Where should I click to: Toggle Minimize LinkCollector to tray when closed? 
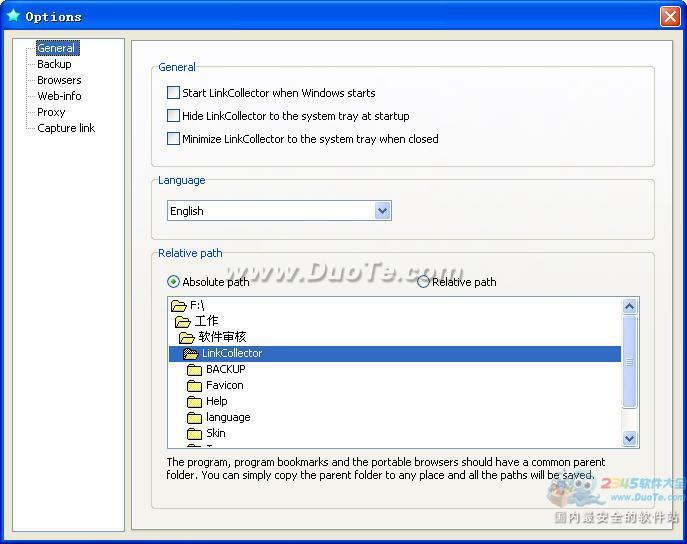(x=174, y=138)
